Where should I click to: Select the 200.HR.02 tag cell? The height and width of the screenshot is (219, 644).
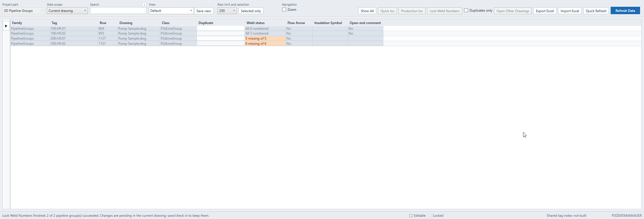pos(74,44)
